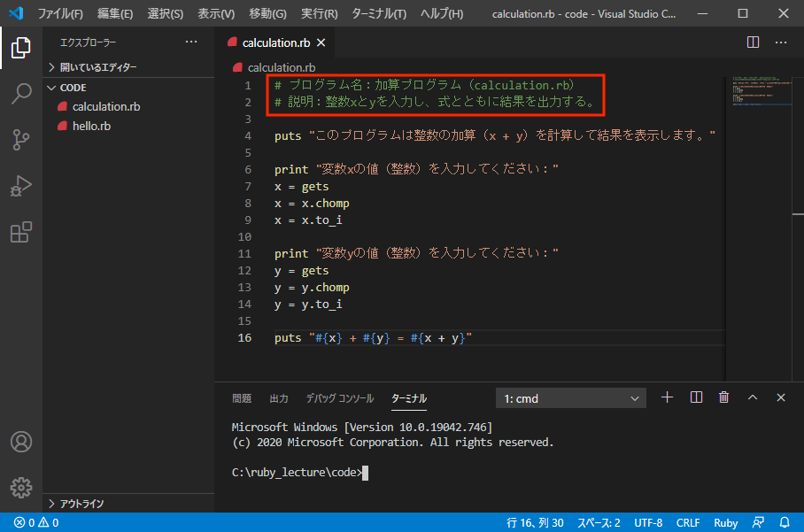The width and height of the screenshot is (804, 532).
Task: Switch to the 出力 panel tab
Action: pyautogui.click(x=279, y=398)
